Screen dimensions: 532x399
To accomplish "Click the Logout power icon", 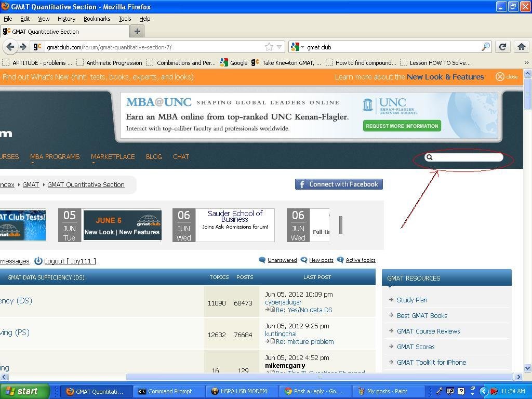I will coord(38,261).
